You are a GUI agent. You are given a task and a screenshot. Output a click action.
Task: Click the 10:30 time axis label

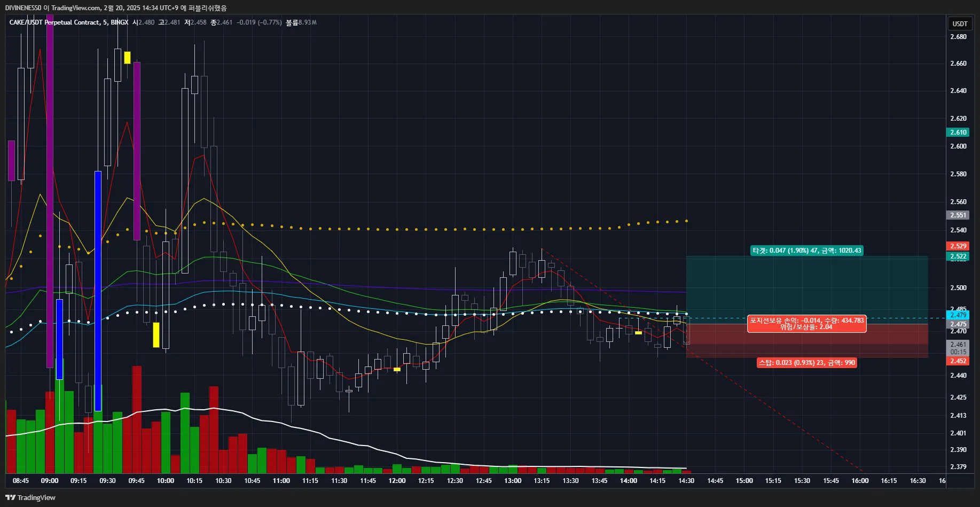(x=223, y=481)
